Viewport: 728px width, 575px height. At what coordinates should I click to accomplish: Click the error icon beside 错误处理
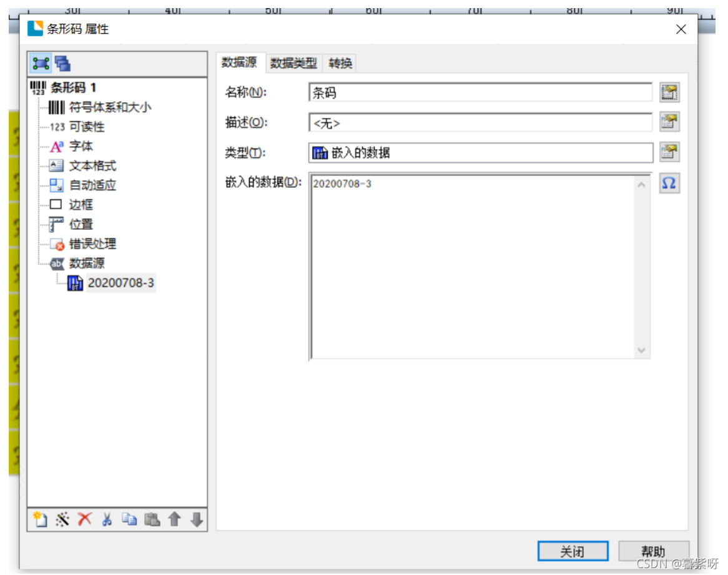(x=57, y=244)
